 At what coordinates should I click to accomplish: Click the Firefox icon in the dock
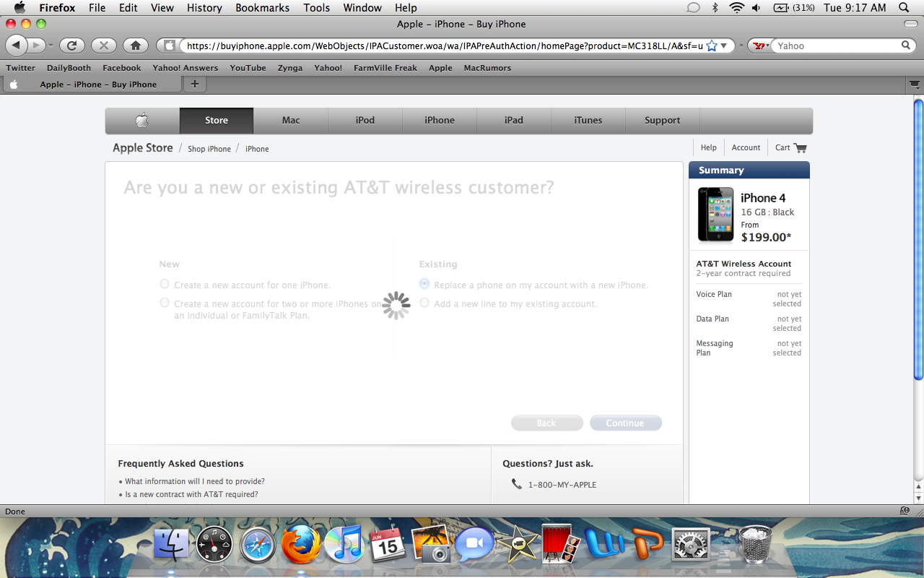[300, 544]
